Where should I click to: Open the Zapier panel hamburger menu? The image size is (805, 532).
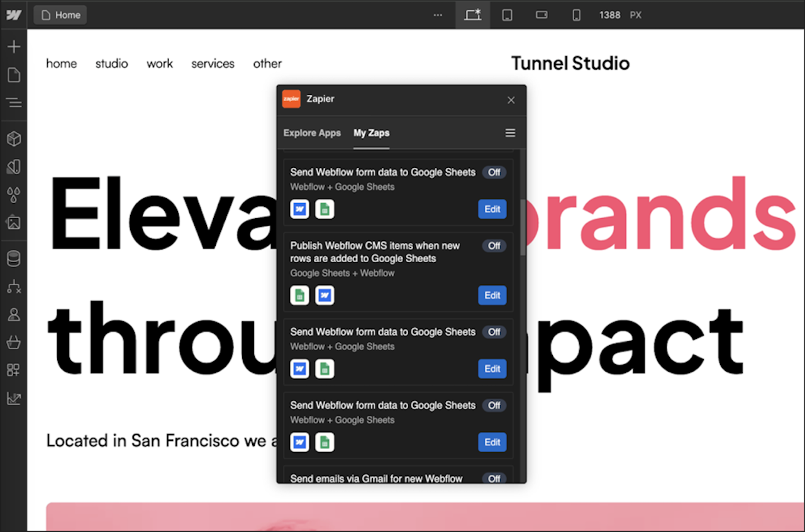(x=510, y=133)
